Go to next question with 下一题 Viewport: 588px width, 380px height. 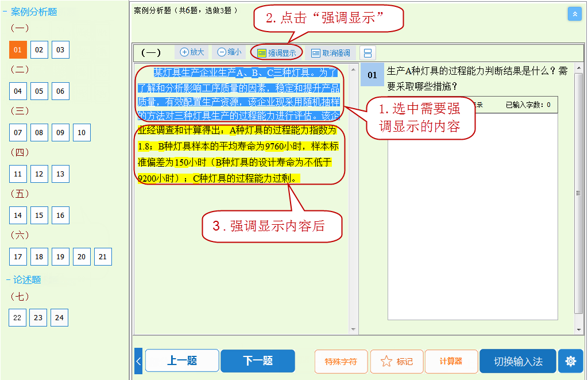(x=257, y=361)
